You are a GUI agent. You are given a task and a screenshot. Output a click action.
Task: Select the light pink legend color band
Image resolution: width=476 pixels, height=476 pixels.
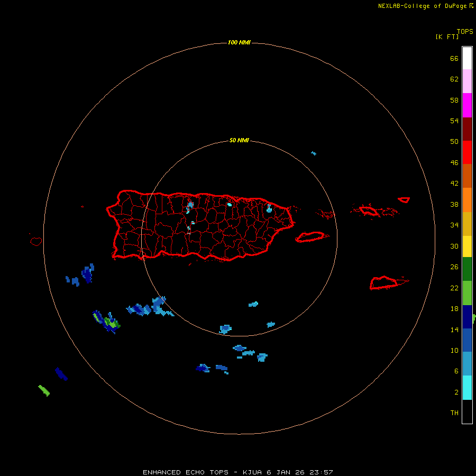tap(467, 81)
